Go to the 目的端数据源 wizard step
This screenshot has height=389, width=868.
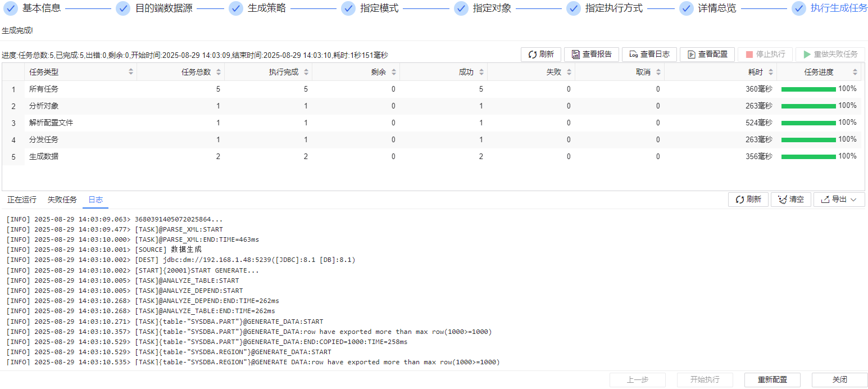click(x=163, y=8)
